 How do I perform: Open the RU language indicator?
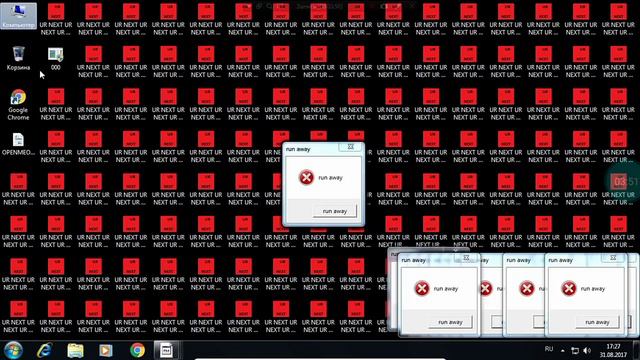pyautogui.click(x=549, y=349)
